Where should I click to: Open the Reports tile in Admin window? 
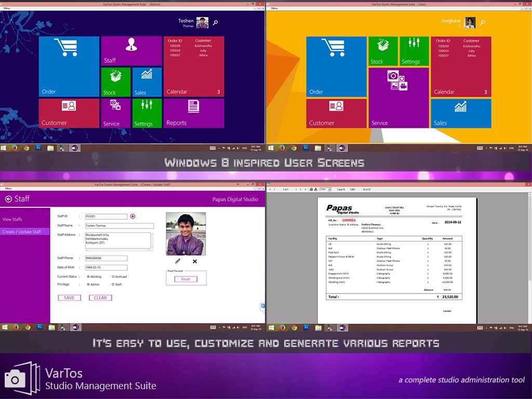tap(194, 113)
